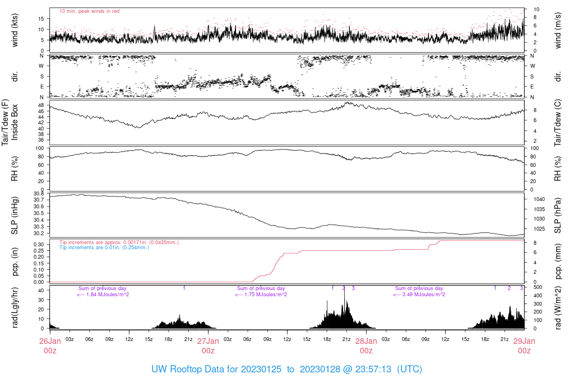
Task: Click the 'rad(Lgly/hr)' axis label
Action: [15, 307]
